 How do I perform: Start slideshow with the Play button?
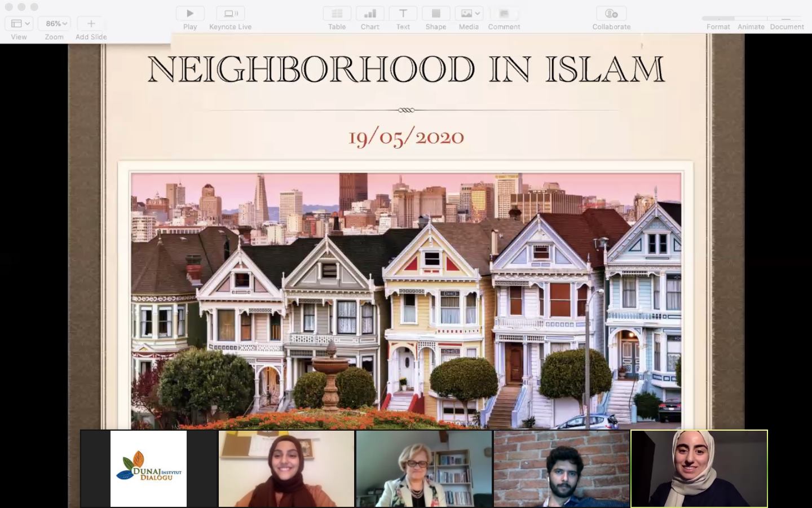[x=190, y=14]
